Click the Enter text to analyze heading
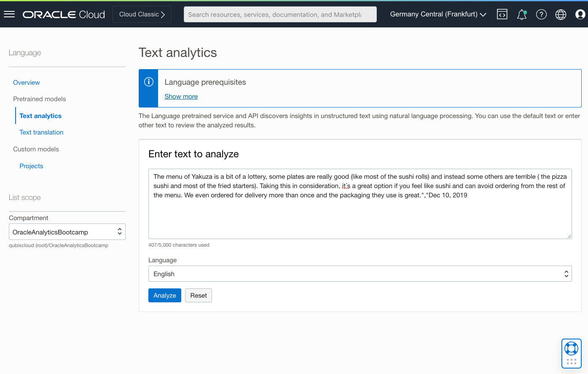Viewport: 588px width, 374px height. point(193,154)
